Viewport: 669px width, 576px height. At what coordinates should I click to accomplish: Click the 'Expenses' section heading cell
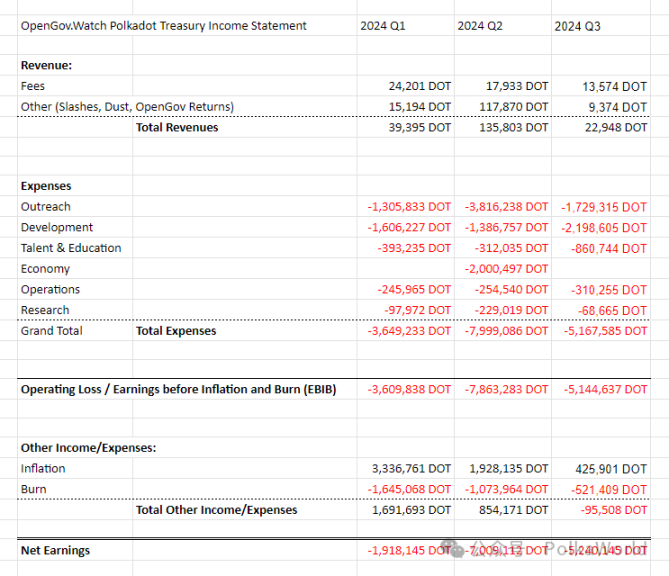pyautogui.click(x=46, y=186)
